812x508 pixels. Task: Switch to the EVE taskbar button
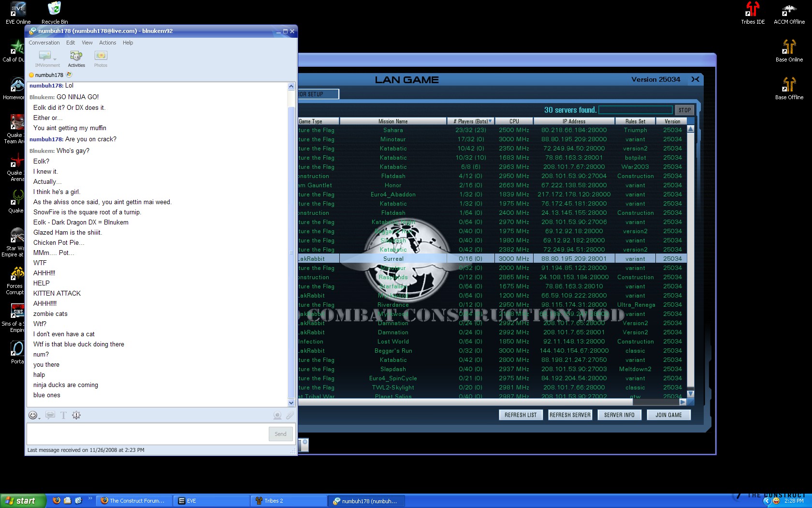pos(212,501)
